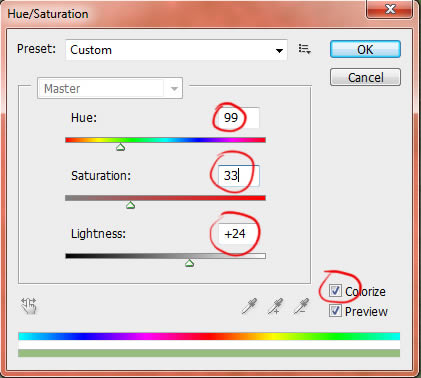Pick the Subtract from Sample eyedropper
The image size is (421, 378).
coord(301,306)
